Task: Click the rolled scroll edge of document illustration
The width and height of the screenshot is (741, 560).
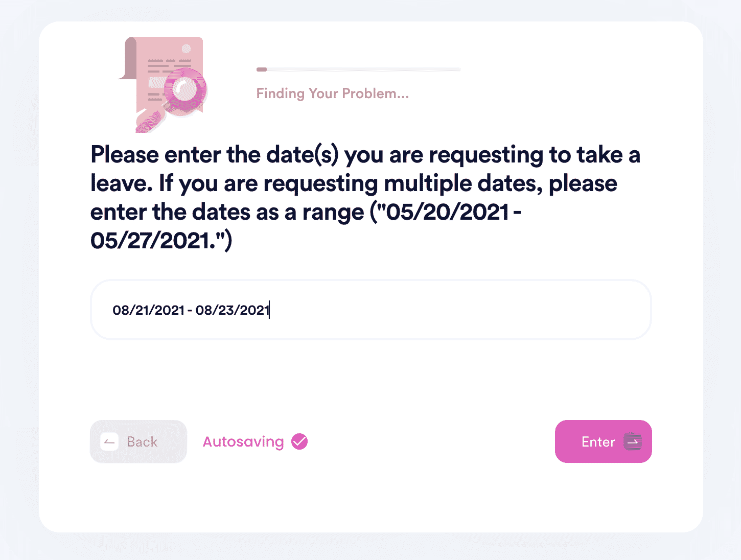Action: pos(128,58)
